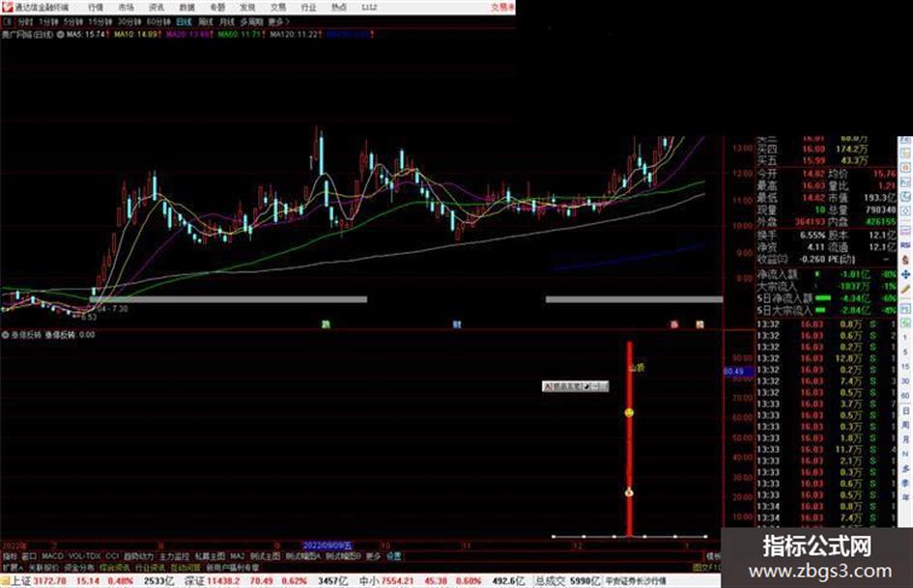Select the MA2 indicator tab
Image resolution: width=913 pixels, height=588 pixels.
(238, 556)
